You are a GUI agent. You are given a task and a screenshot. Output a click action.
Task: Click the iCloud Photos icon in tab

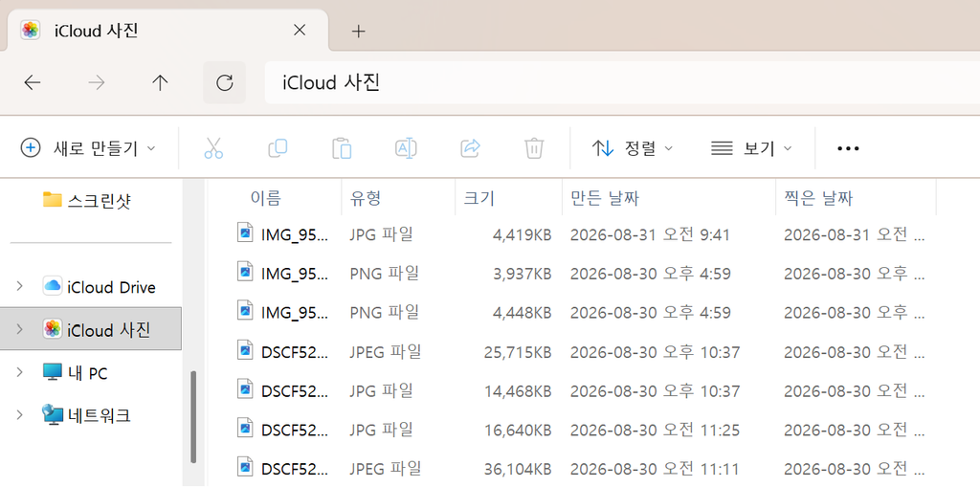coord(30,30)
